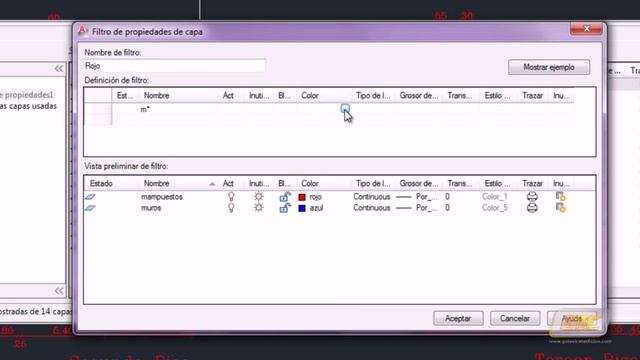Image resolution: width=640 pixels, height=360 pixels.
Task: Click the Tipo de l... header in preview
Action: coord(373,183)
